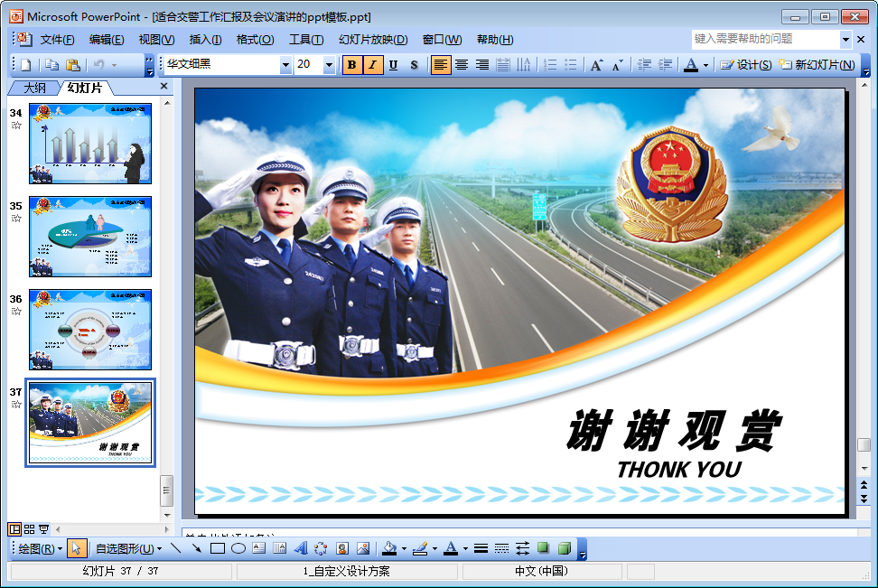Viewport: 878px width, 588px height.
Task: Insert a horizontal text box
Action: pos(258,549)
